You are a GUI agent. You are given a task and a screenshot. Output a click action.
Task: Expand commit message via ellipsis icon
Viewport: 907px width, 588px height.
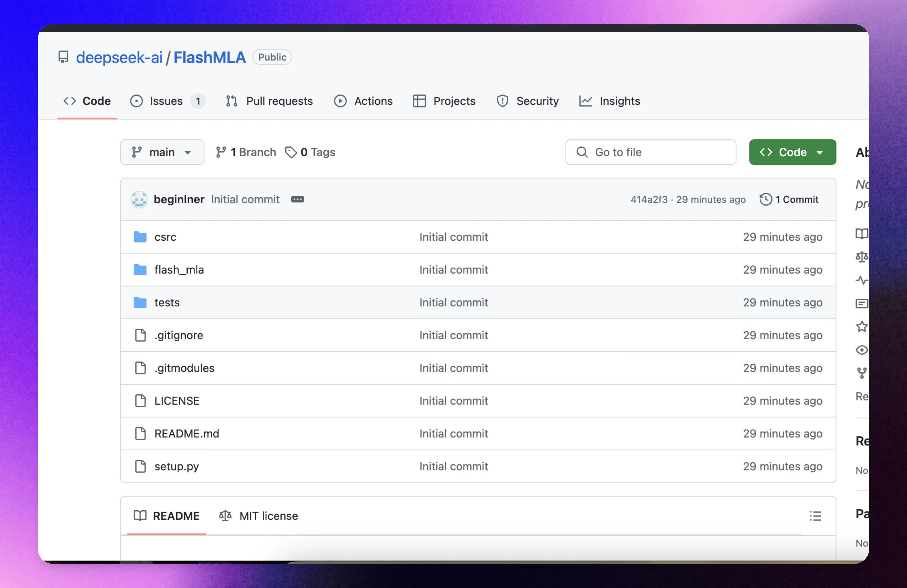pyautogui.click(x=297, y=199)
